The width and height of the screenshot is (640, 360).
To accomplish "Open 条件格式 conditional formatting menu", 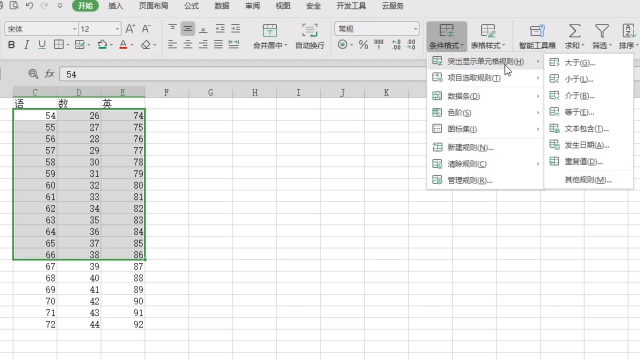I will pyautogui.click(x=446, y=36).
